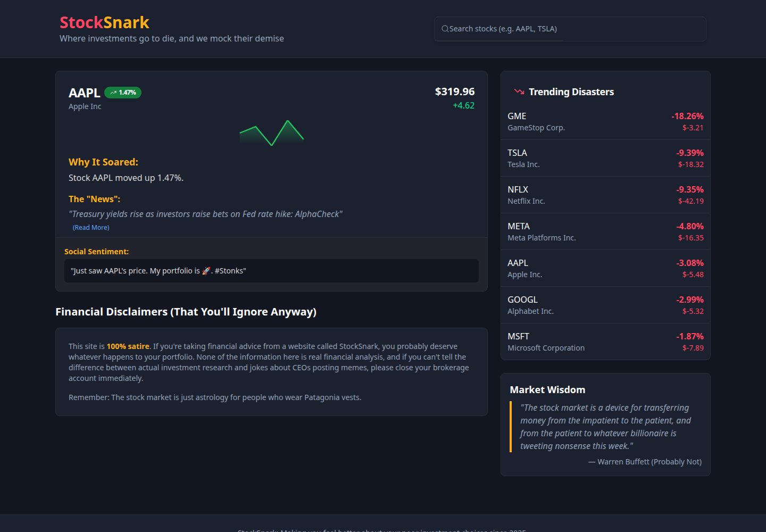Screen dimensions: 766x532
Task: Click the Why It Soared heading
Action: [103, 162]
